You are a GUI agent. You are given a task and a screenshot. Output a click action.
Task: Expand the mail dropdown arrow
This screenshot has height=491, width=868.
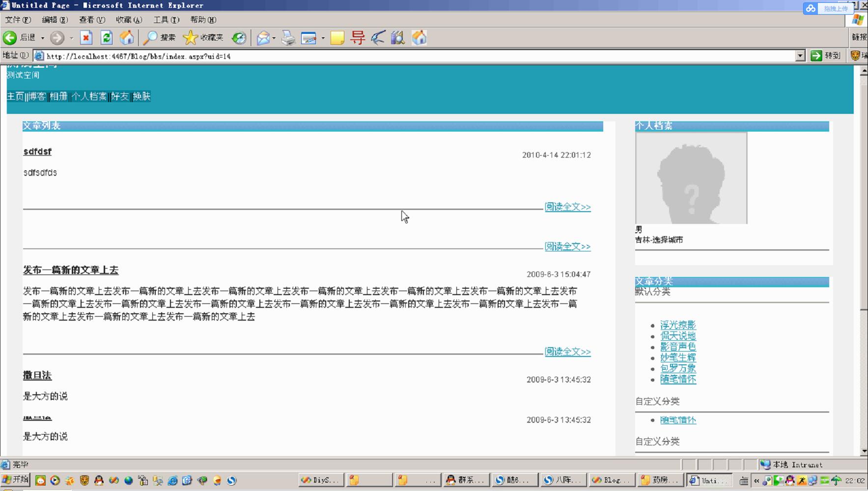point(274,38)
